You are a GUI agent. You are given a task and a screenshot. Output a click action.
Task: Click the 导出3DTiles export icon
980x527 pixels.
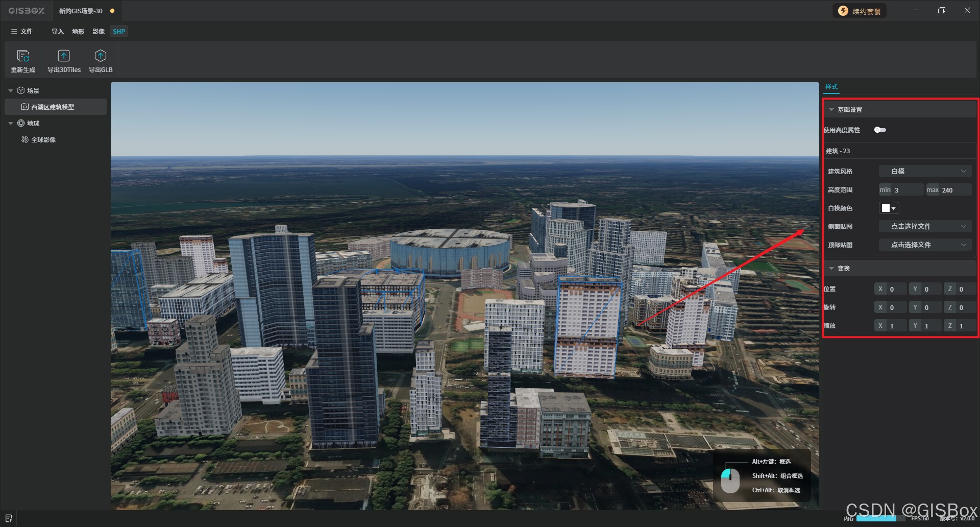pos(64,56)
